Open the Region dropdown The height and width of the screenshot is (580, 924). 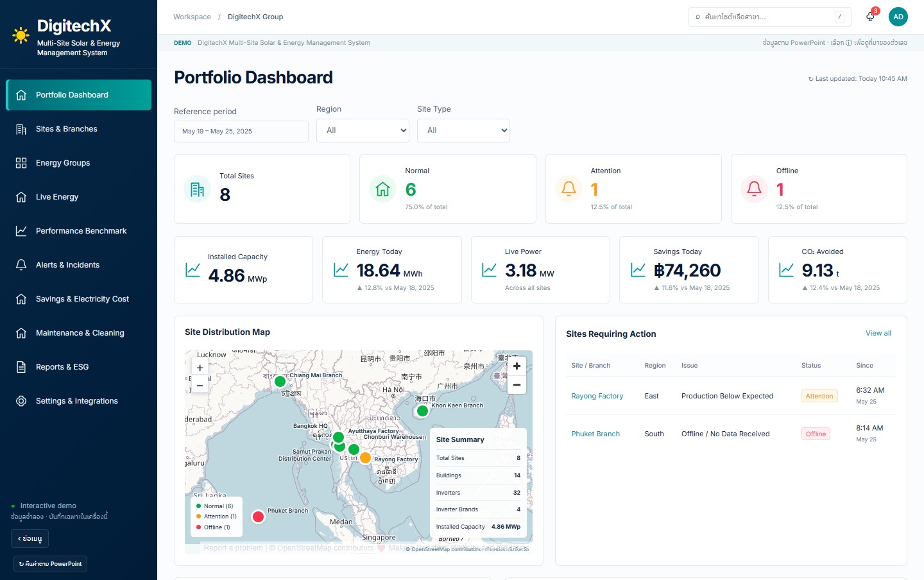click(363, 130)
